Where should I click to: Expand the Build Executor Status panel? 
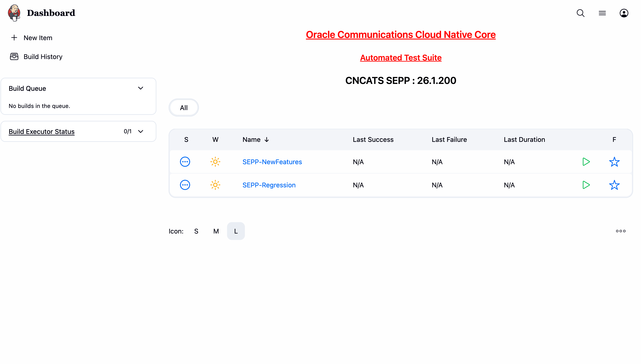[141, 132]
